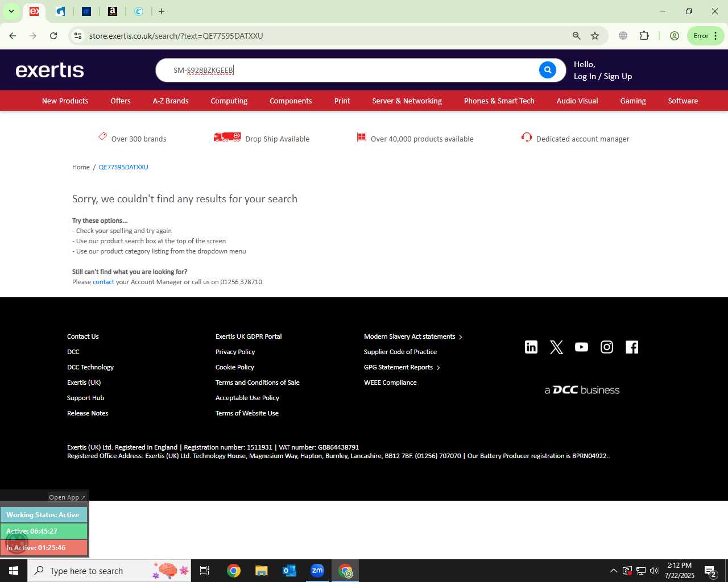Open Outlook from the taskbar

pyautogui.click(x=289, y=571)
